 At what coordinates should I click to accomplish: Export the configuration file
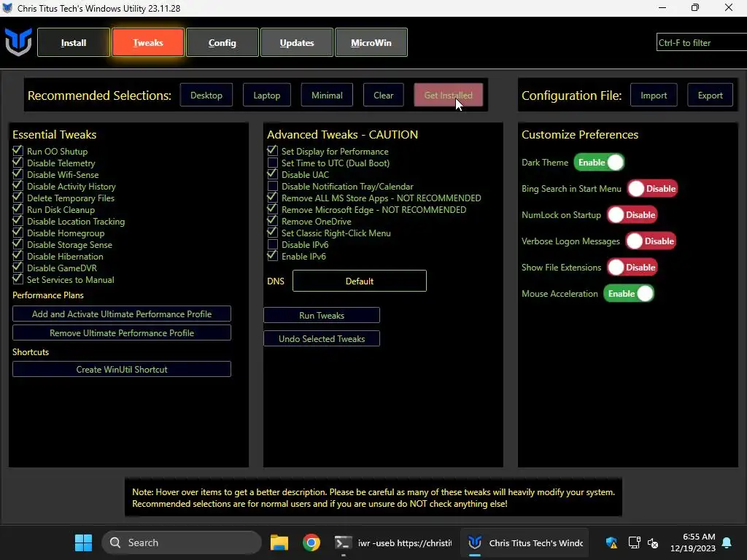[711, 96]
